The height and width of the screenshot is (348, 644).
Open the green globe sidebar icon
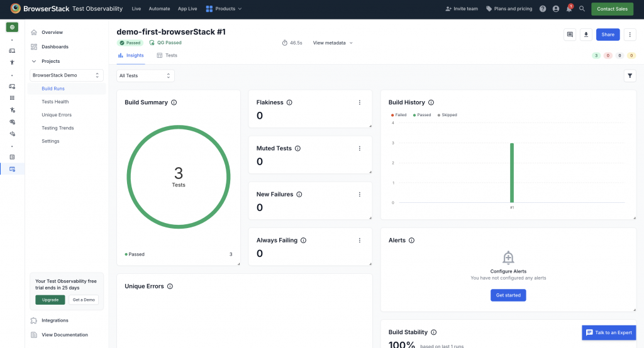pyautogui.click(x=12, y=27)
